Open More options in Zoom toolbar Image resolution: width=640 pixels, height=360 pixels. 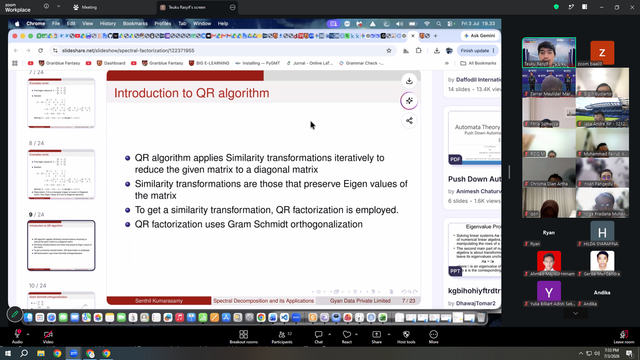pos(433,337)
